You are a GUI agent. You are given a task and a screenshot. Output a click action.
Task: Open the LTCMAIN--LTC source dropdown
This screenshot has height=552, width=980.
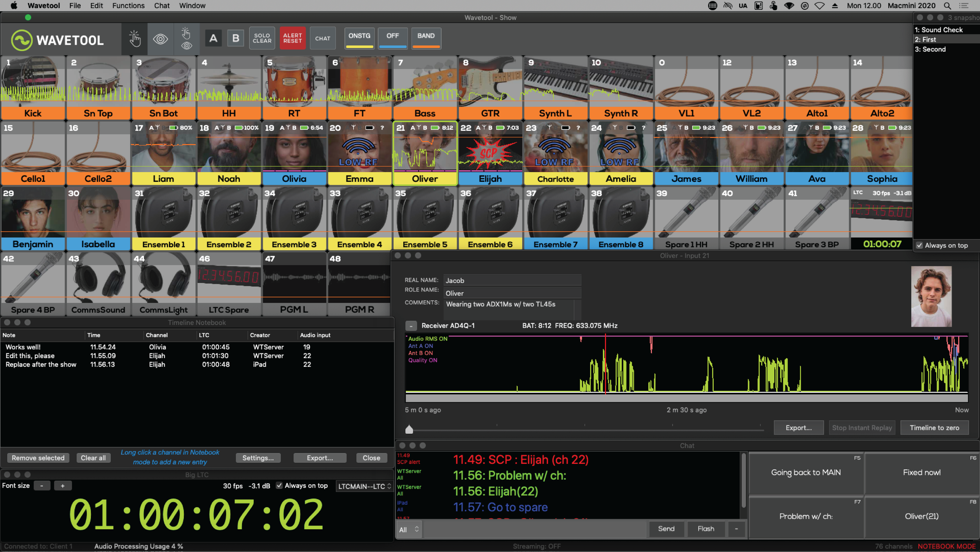tap(364, 486)
